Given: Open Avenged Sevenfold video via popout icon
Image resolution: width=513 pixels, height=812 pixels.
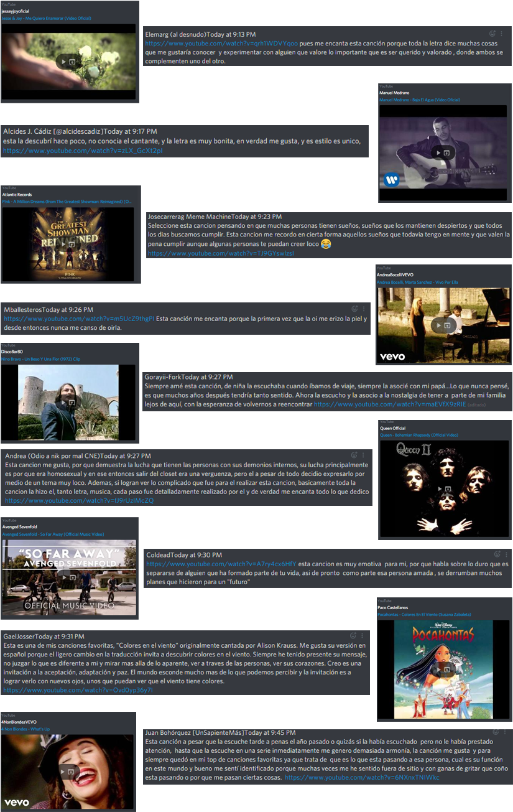Looking at the screenshot, I should 72,579.
